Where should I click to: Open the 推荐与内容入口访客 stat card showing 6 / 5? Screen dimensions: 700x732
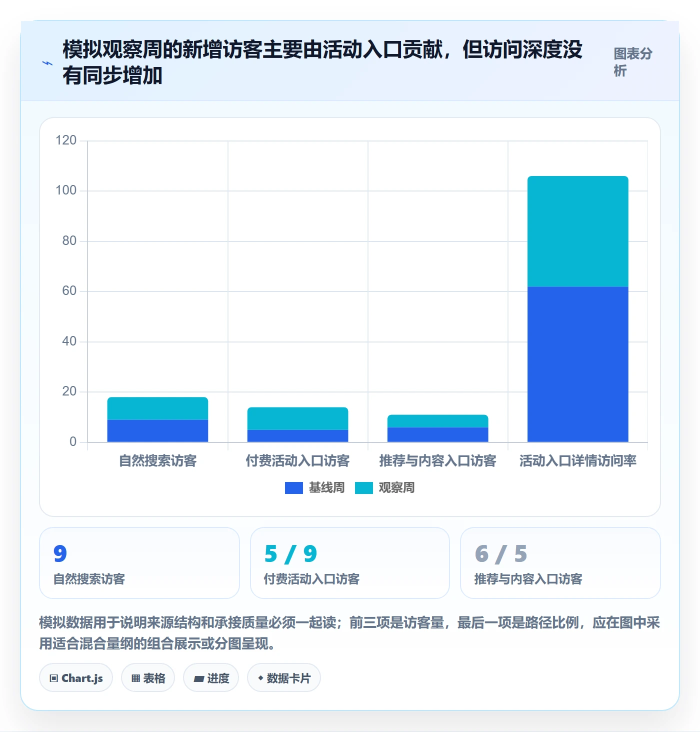[560, 563]
